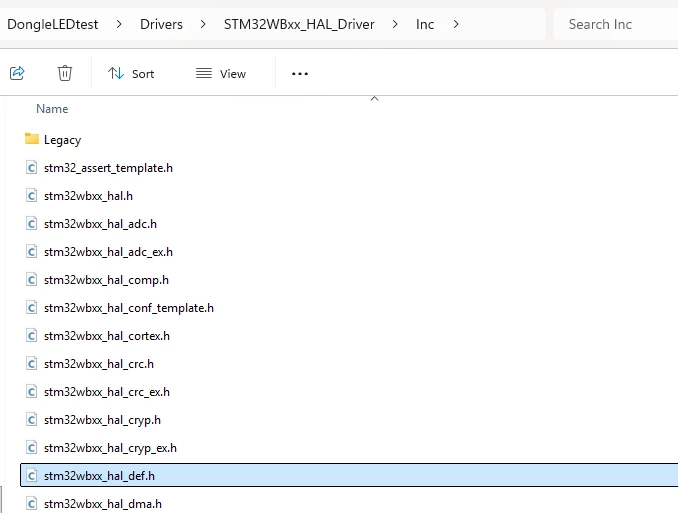This screenshot has width=678, height=513.
Task: Select stm32wbxx_hal.h file name
Action: coord(89,196)
